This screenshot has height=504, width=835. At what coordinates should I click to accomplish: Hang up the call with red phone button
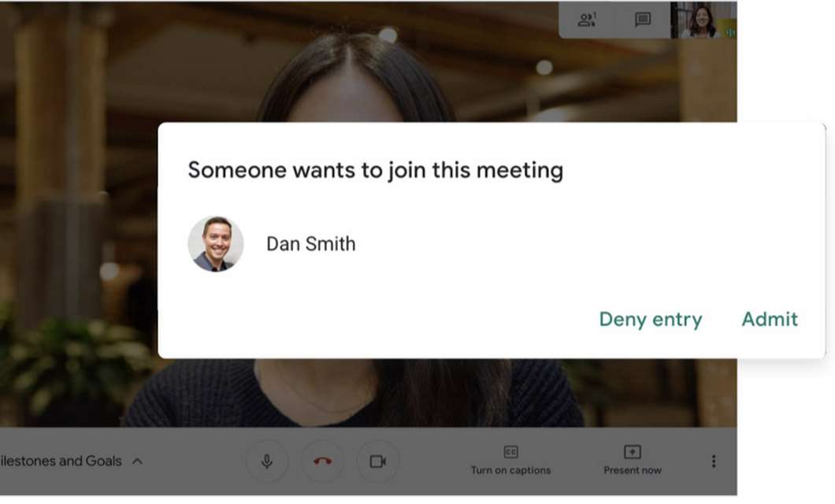pos(323,461)
